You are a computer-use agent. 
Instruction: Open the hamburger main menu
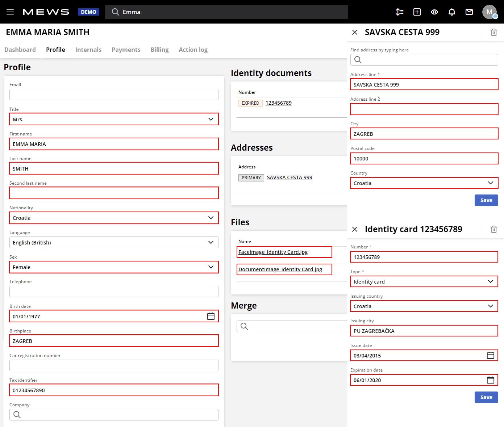coord(10,12)
